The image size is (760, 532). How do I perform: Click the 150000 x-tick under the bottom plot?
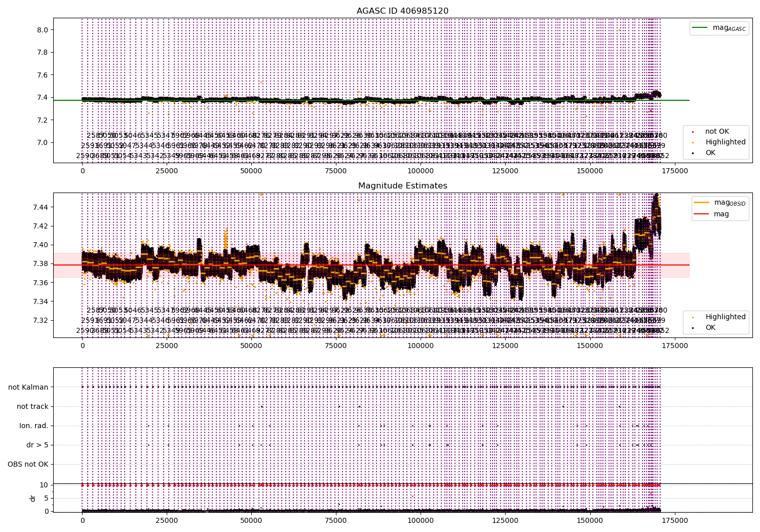point(590,520)
